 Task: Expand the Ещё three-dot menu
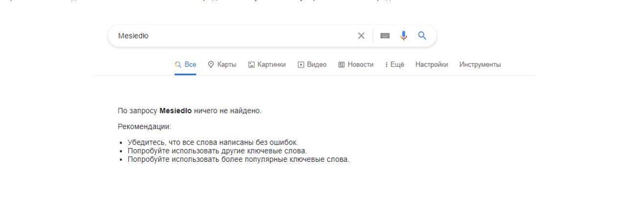(x=394, y=65)
